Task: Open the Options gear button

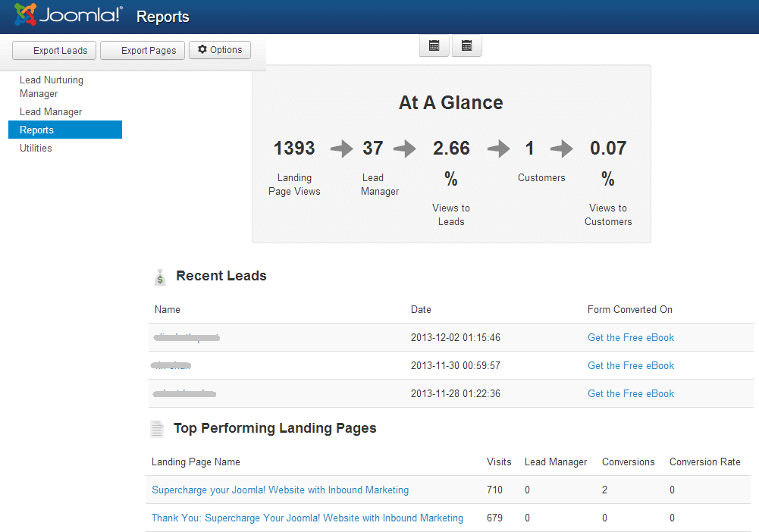Action: click(x=220, y=50)
